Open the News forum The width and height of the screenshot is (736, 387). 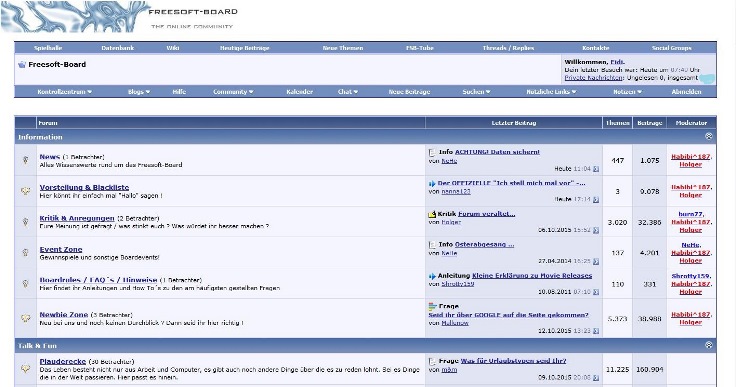(x=50, y=157)
